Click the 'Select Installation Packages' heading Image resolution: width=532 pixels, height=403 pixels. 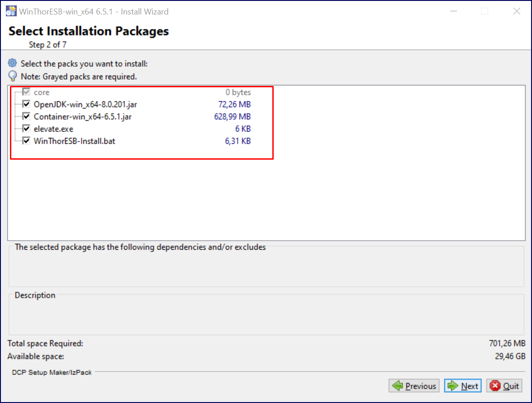click(x=89, y=31)
